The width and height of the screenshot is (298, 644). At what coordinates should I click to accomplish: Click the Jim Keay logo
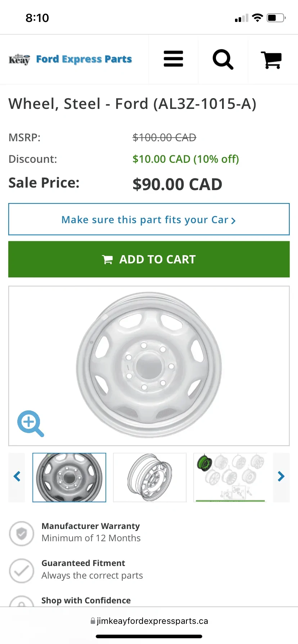(19, 59)
